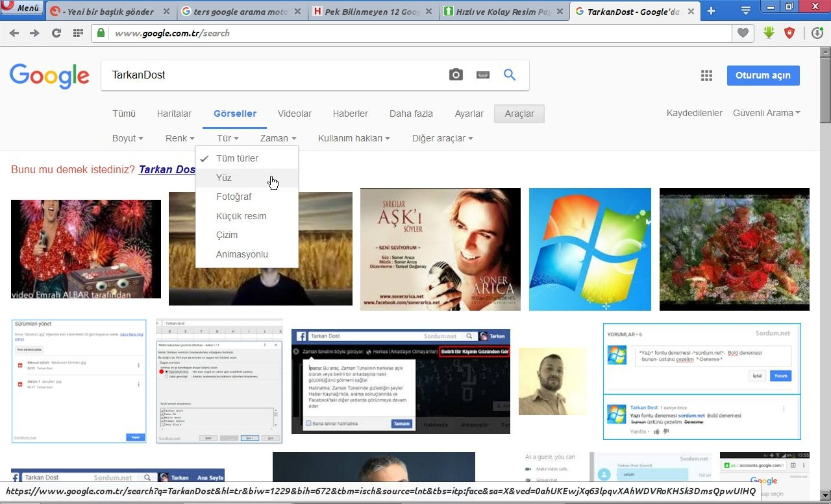Collapse the Tür filter dropdown
Viewport: 831px width, 504px height.
coord(228,138)
